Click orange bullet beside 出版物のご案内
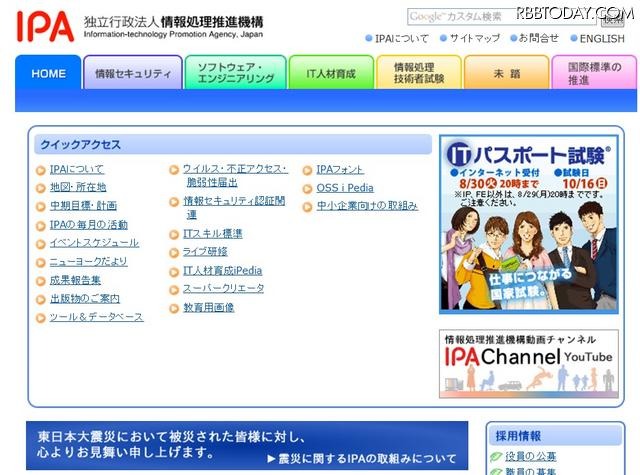Viewport: 640px width, 475px height. [40, 300]
